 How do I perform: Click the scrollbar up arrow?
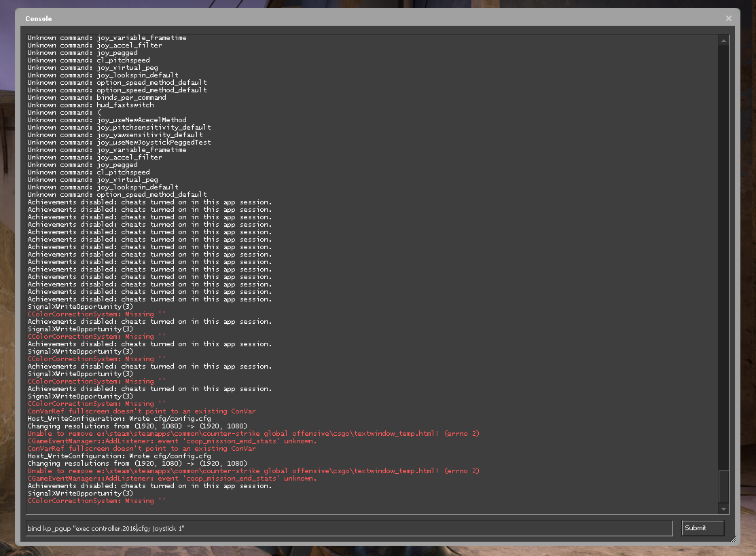(x=723, y=41)
